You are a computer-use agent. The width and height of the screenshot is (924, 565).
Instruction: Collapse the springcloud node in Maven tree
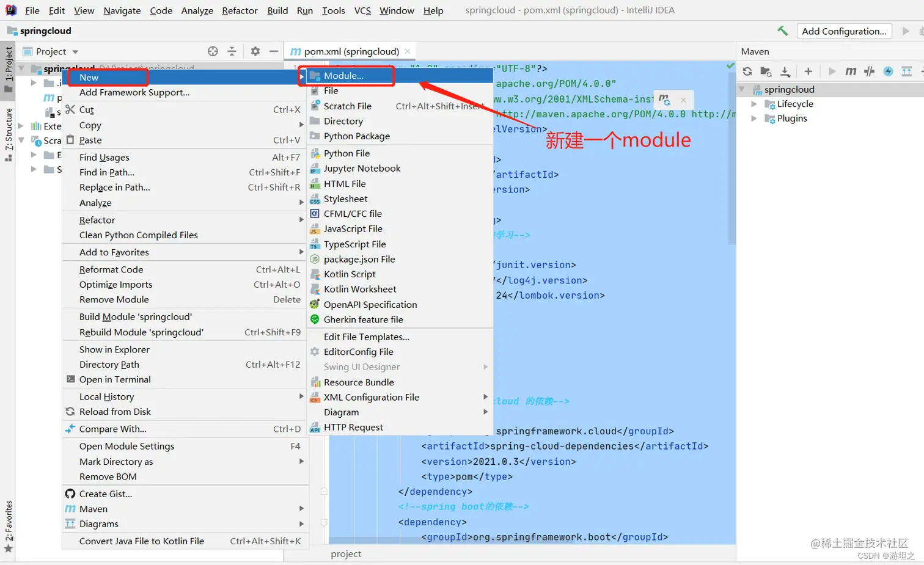742,89
